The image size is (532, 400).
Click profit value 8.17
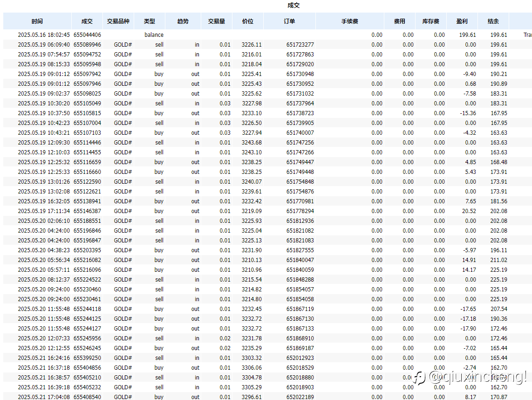pyautogui.click(x=471, y=397)
